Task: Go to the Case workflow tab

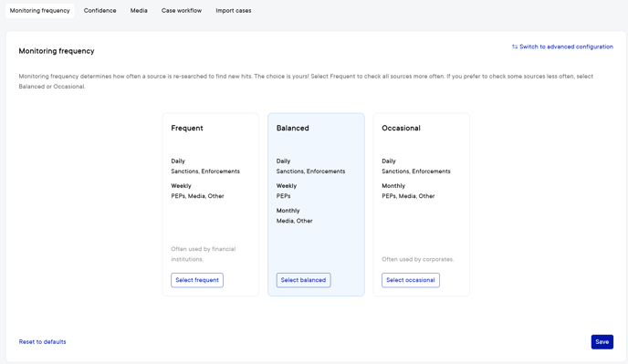Action: click(182, 11)
